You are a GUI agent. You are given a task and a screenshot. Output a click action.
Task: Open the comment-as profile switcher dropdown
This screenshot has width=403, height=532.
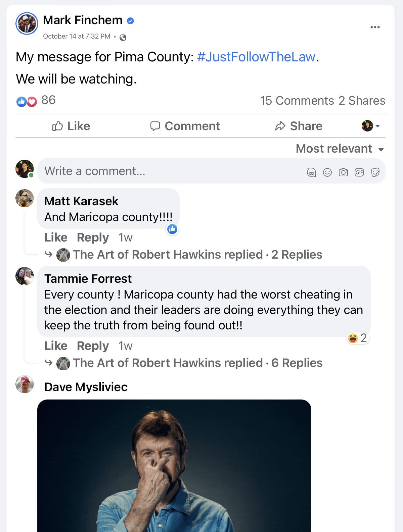371,126
